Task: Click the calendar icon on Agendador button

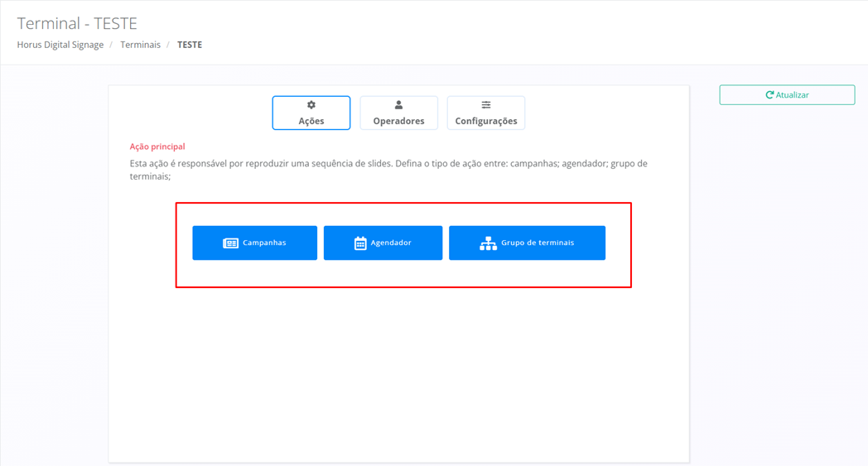Action: 360,243
